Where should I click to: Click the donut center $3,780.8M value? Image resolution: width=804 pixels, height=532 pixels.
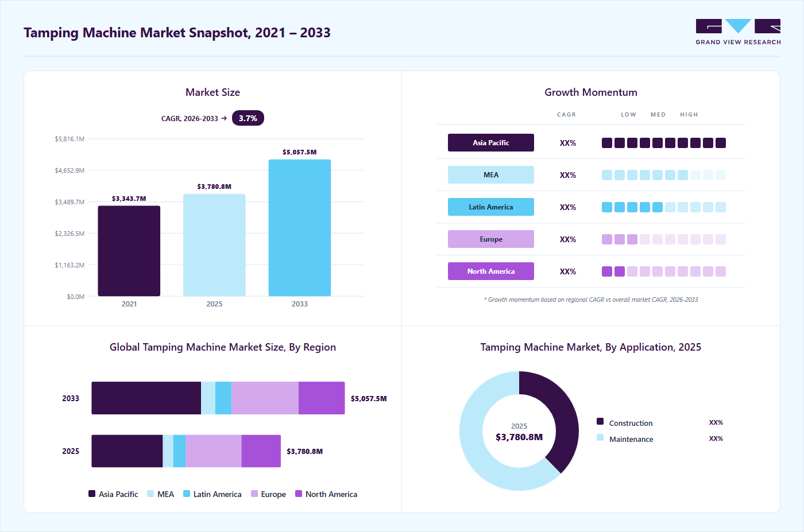tap(519, 437)
